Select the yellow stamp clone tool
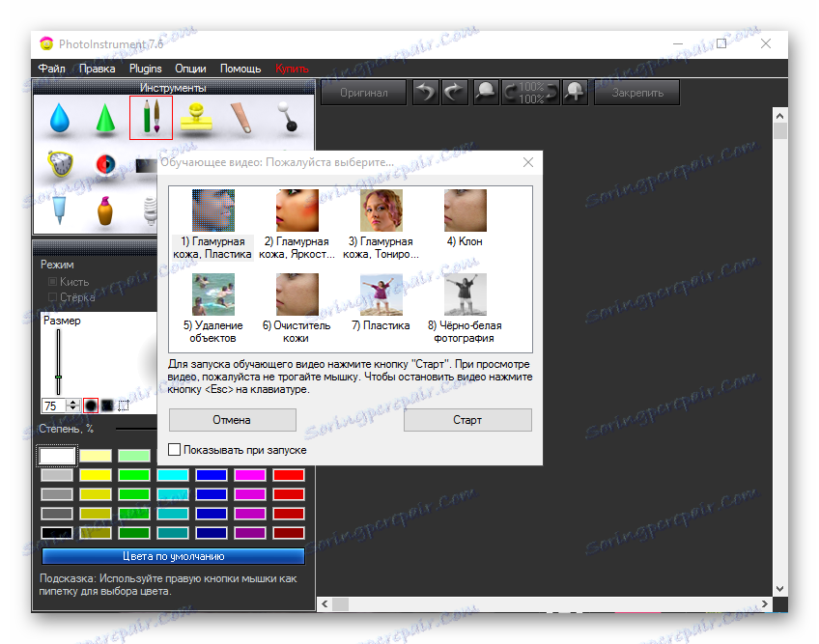 coord(196,117)
